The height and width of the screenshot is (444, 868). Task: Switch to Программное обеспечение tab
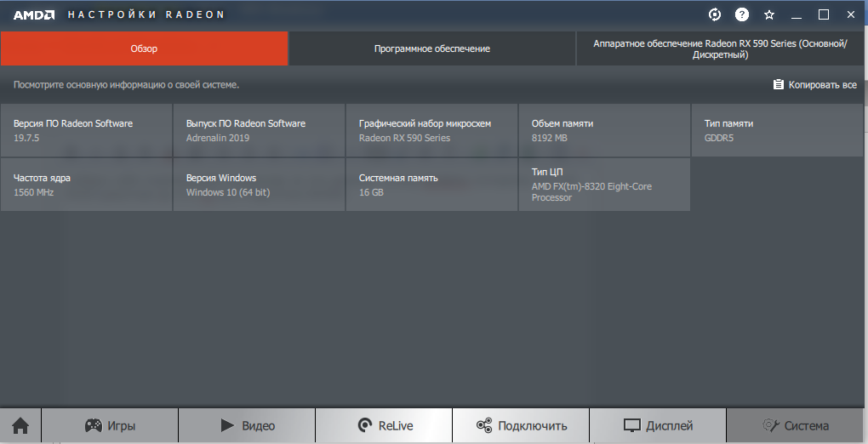(431, 48)
